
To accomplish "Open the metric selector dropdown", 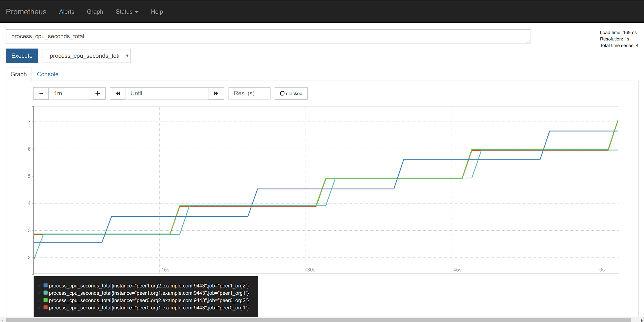I will coord(87,56).
